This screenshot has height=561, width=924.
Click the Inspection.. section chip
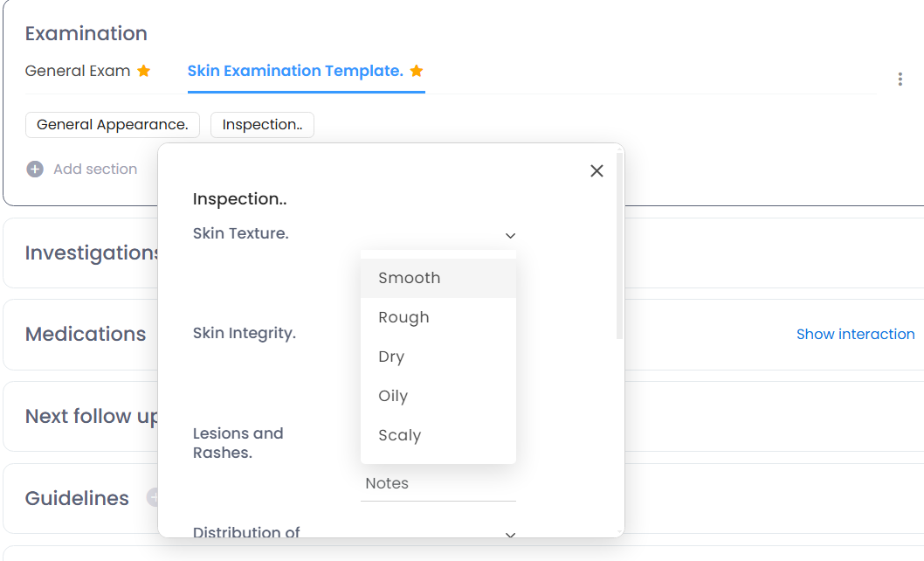[x=262, y=125]
